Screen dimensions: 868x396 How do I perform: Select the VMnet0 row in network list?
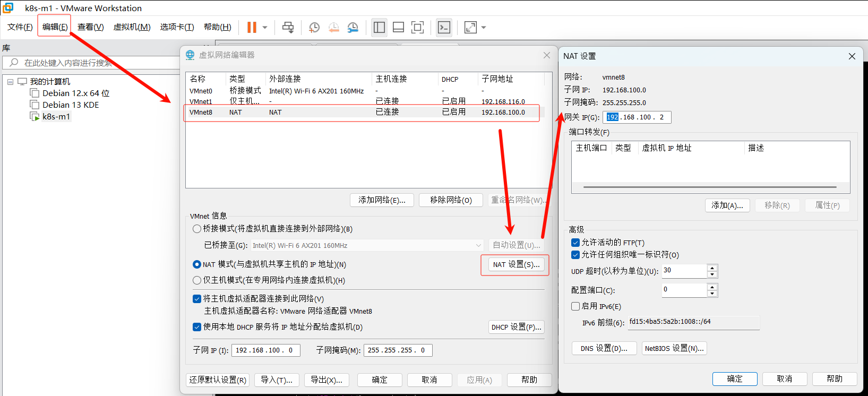pos(364,91)
